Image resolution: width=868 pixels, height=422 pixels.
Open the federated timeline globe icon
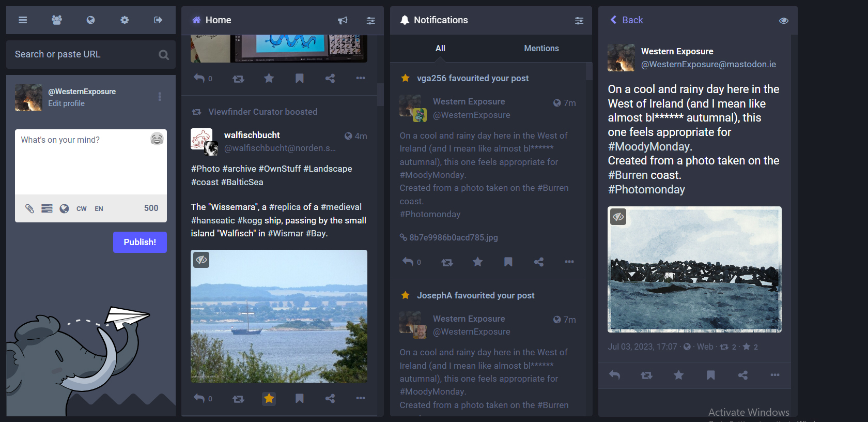[90, 20]
